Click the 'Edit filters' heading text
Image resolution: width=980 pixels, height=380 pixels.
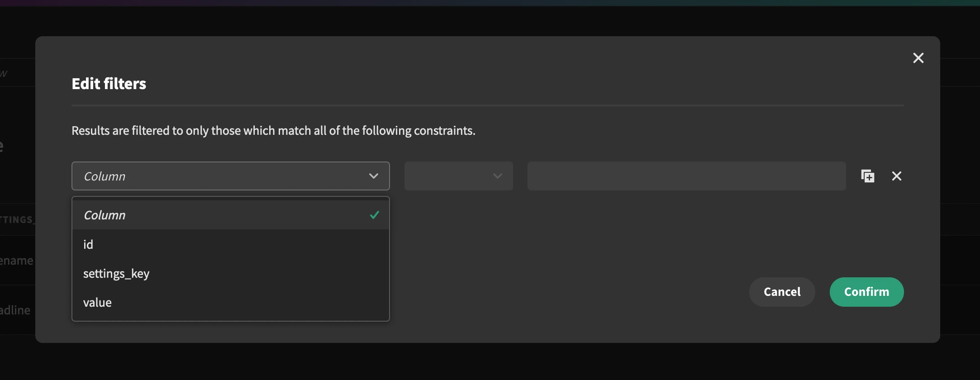coord(109,84)
